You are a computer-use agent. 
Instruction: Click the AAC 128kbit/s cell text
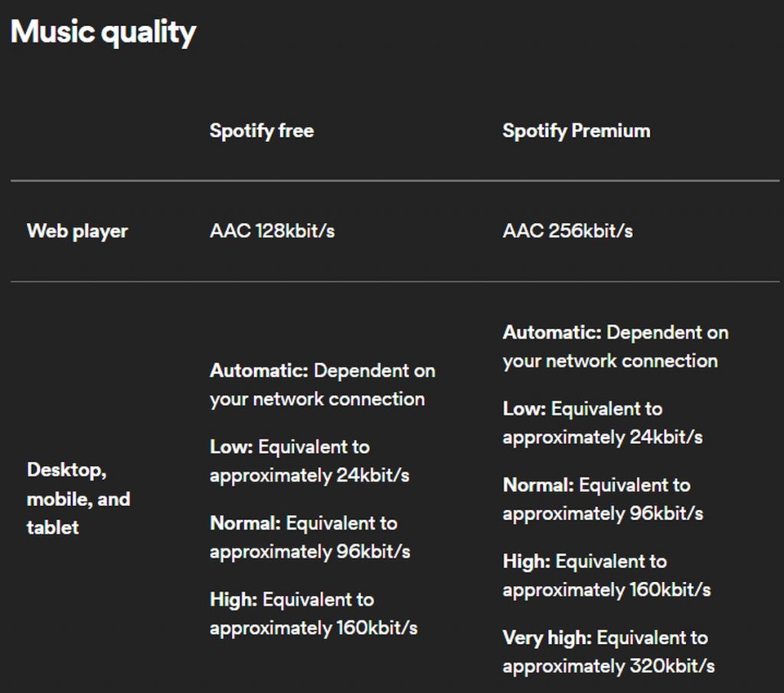[x=272, y=231]
